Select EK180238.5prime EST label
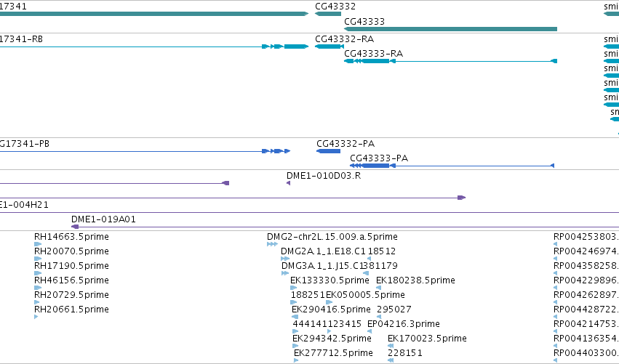This screenshot has width=619, height=364. coord(415,280)
